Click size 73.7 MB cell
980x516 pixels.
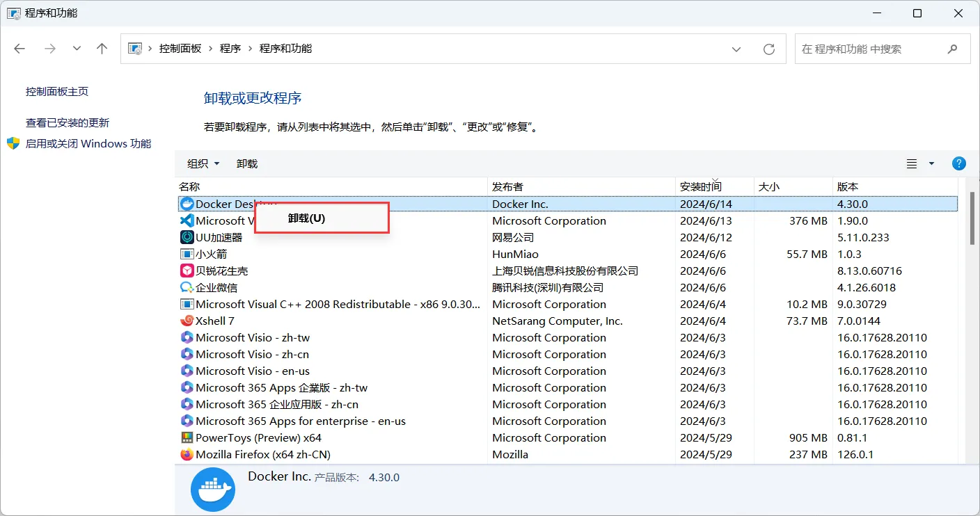tap(807, 321)
